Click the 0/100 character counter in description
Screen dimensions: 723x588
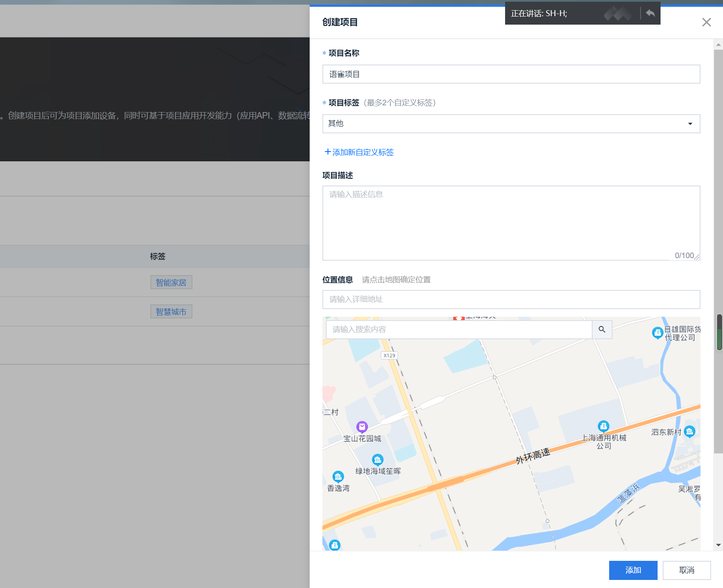(x=684, y=255)
